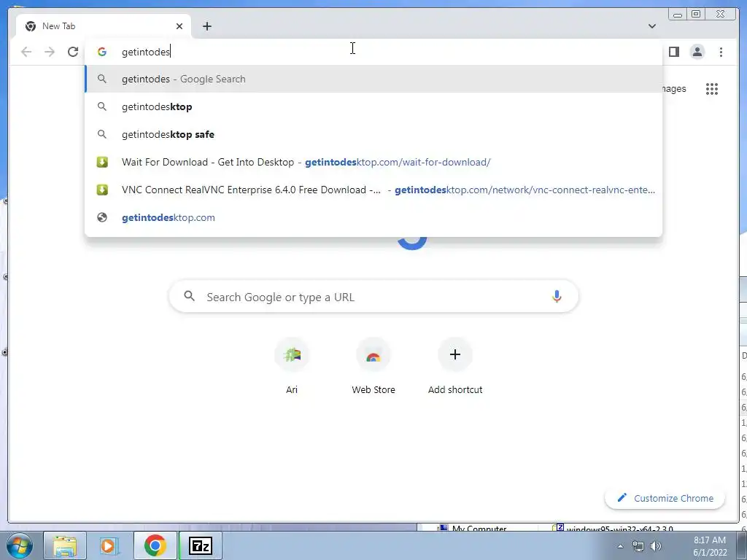
Task: Click the Add shortcut tile
Action: point(455,366)
